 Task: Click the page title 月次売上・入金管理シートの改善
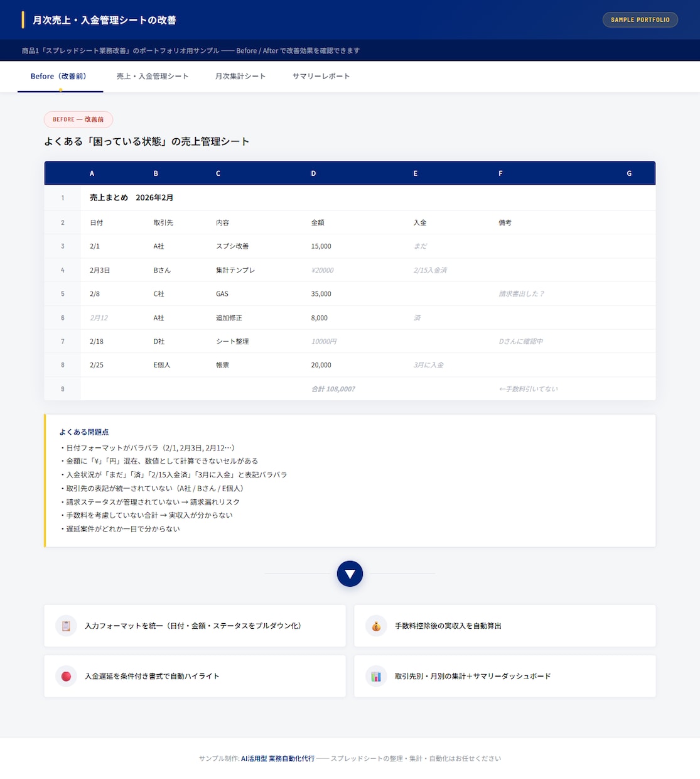104,20
